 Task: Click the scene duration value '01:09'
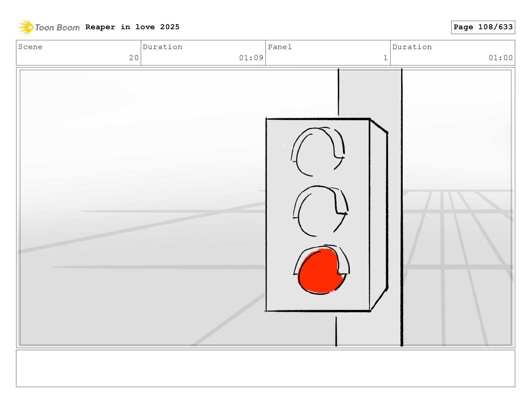click(x=251, y=58)
